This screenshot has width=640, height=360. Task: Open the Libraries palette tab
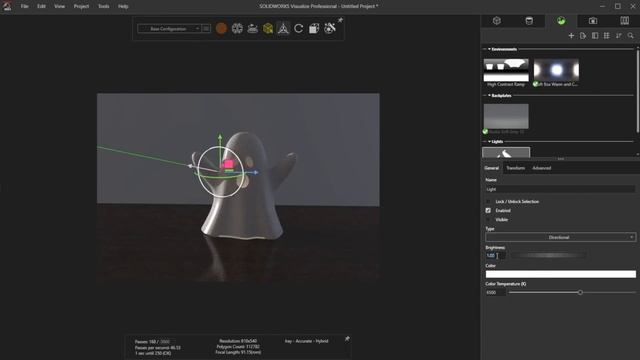coord(624,21)
